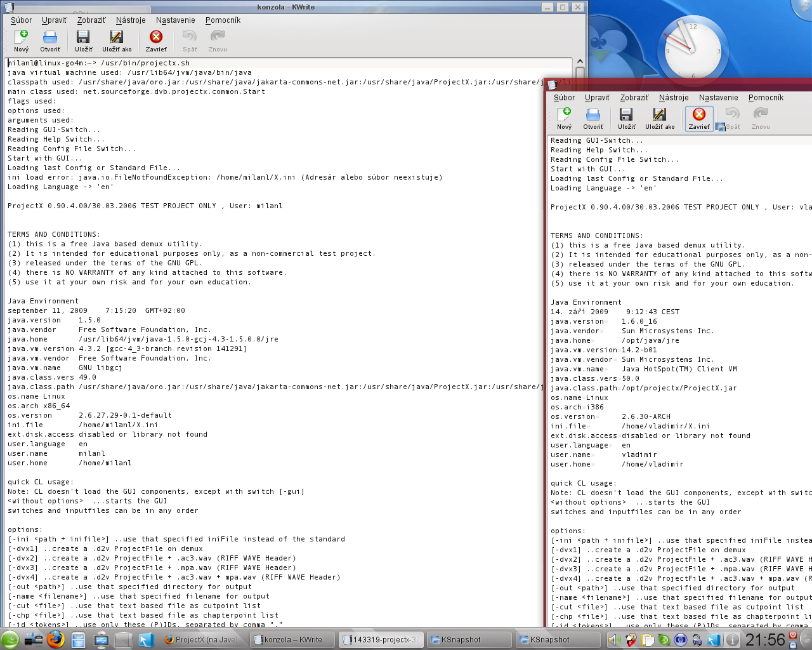Screen dimensions: 812x650
Task: Click the dog mascot tray icon
Action: 632,640
